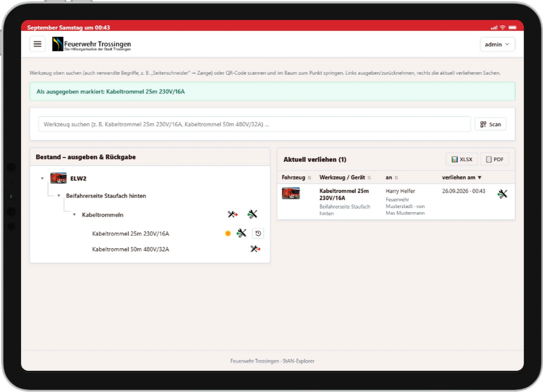Click vehicle thumbnail in lent items row

point(291,193)
